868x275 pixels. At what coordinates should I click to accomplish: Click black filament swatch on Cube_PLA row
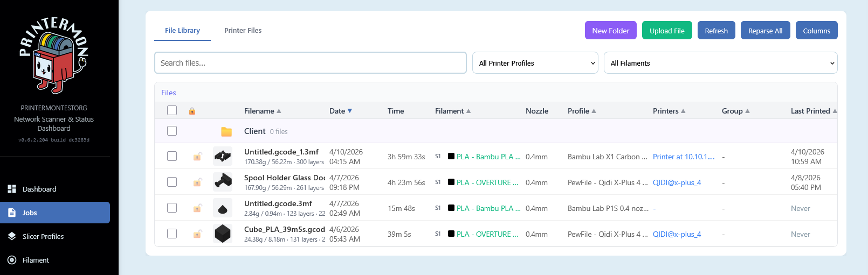[451, 234]
